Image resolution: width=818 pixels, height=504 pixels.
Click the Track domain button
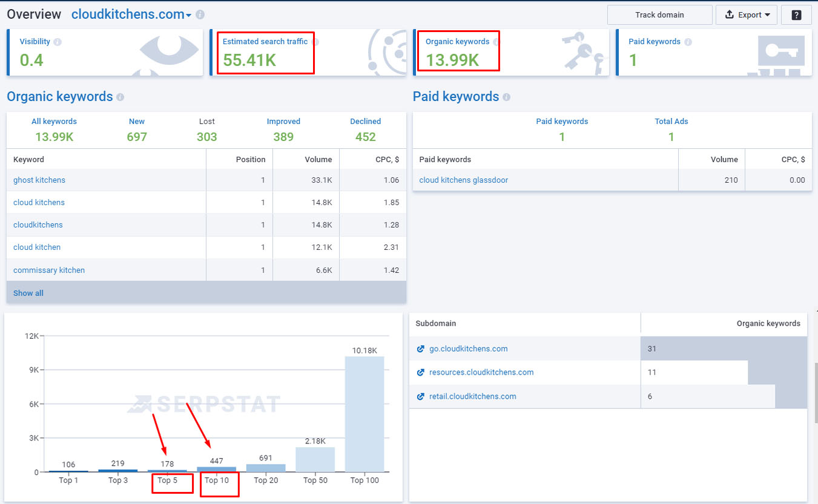coord(659,15)
